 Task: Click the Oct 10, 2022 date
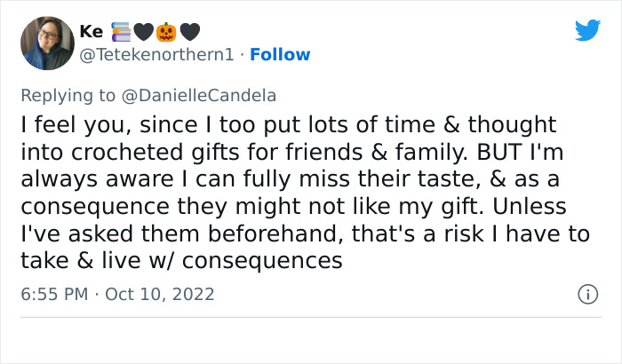pyautogui.click(x=158, y=293)
